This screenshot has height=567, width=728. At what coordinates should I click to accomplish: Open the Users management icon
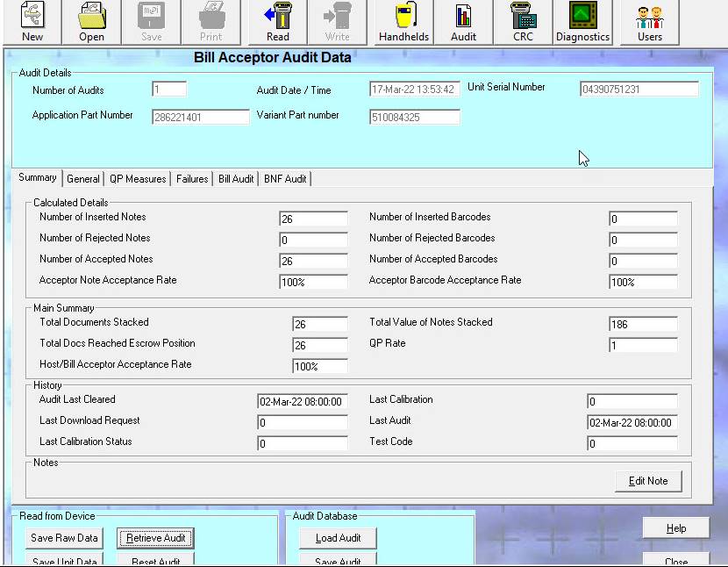click(x=649, y=22)
